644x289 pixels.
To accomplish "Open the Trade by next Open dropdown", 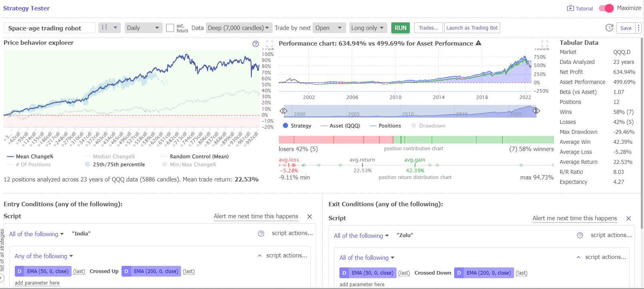I will [329, 28].
